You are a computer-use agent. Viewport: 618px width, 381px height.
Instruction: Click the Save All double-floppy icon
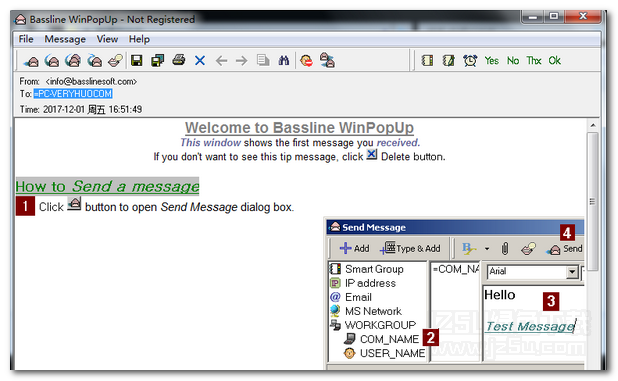pos(158,61)
